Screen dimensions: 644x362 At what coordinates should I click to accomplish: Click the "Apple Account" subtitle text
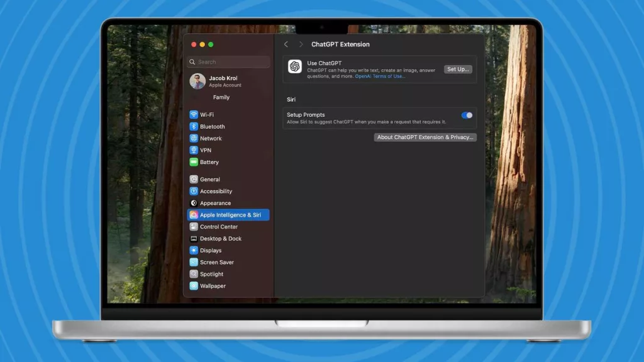click(225, 85)
